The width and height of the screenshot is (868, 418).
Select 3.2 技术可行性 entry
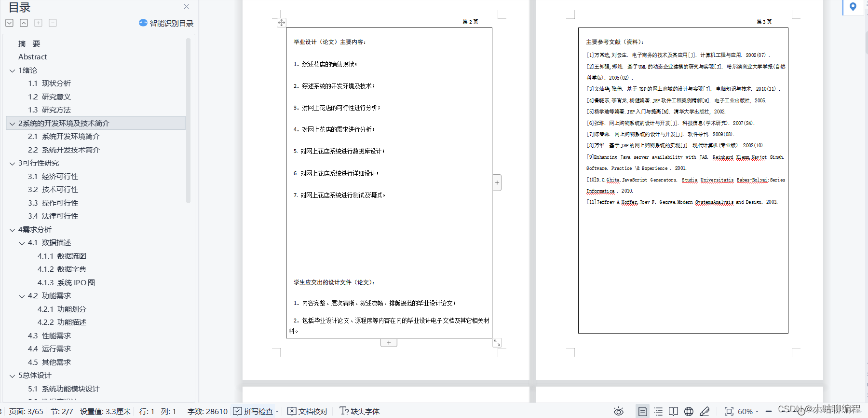tap(53, 190)
